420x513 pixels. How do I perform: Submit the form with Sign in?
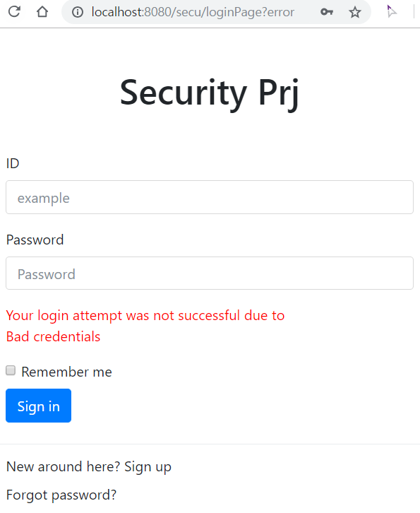[x=39, y=406]
